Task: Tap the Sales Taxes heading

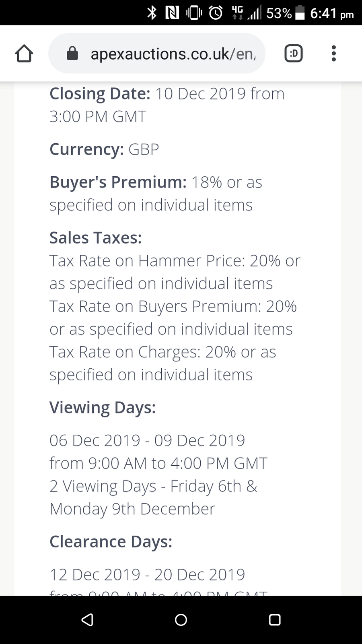Action: [x=96, y=238]
